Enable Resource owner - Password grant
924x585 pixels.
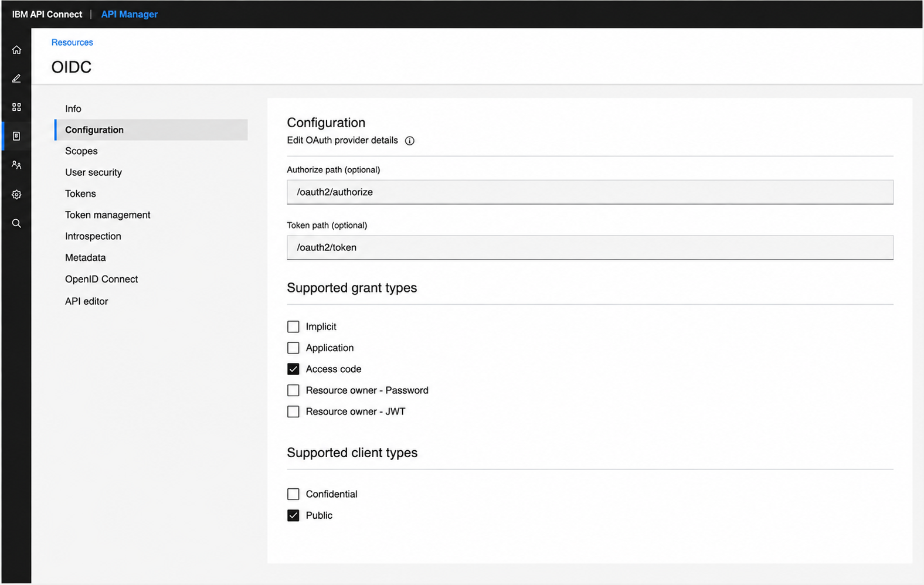[293, 390]
